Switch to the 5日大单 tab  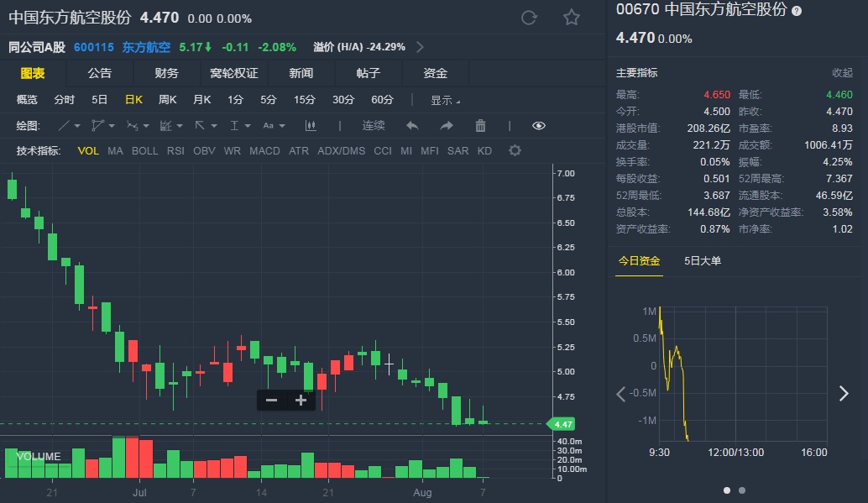pyautogui.click(x=703, y=260)
